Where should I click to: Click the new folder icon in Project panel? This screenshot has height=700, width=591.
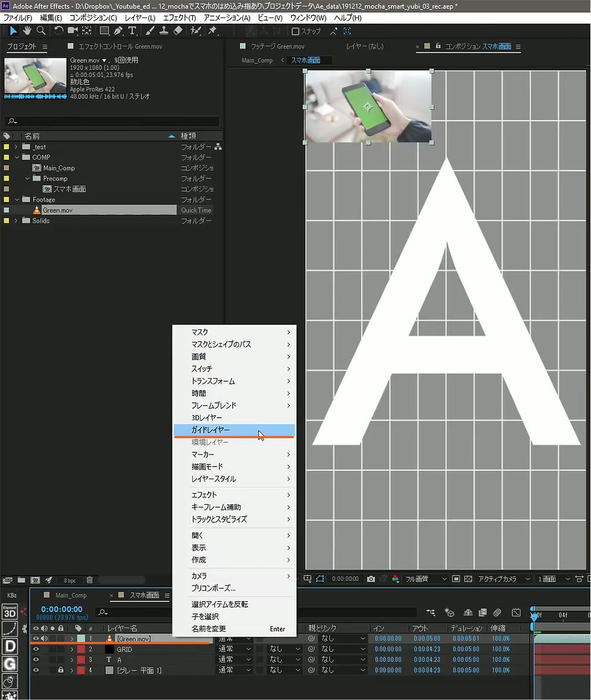click(21, 580)
